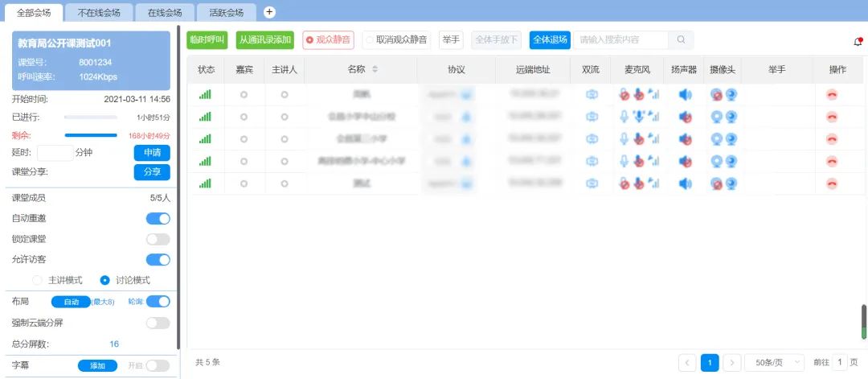Image resolution: width=868 pixels, height=379 pixels.
Task: Click the 全体退场 button
Action: (550, 39)
